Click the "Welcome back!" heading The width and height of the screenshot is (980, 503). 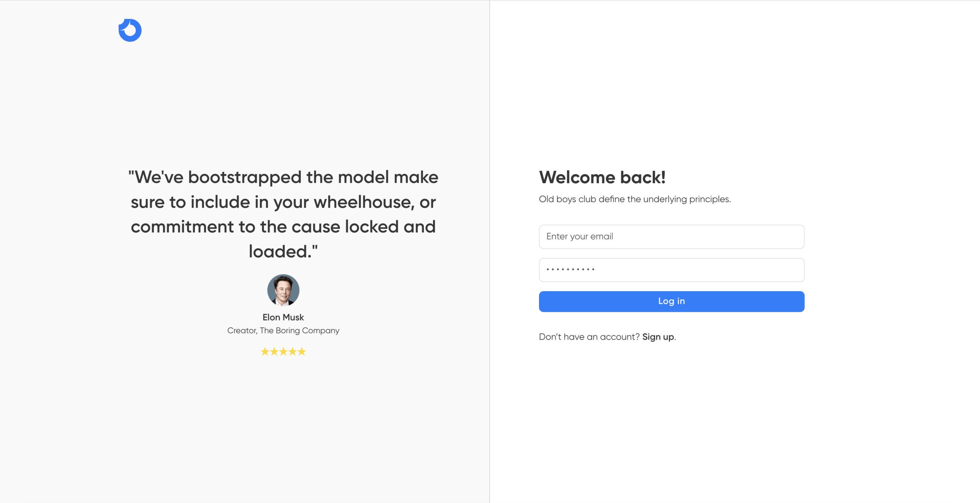(602, 177)
